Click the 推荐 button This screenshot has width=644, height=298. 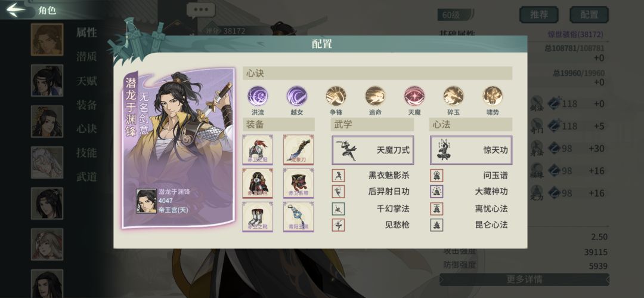pyautogui.click(x=539, y=15)
